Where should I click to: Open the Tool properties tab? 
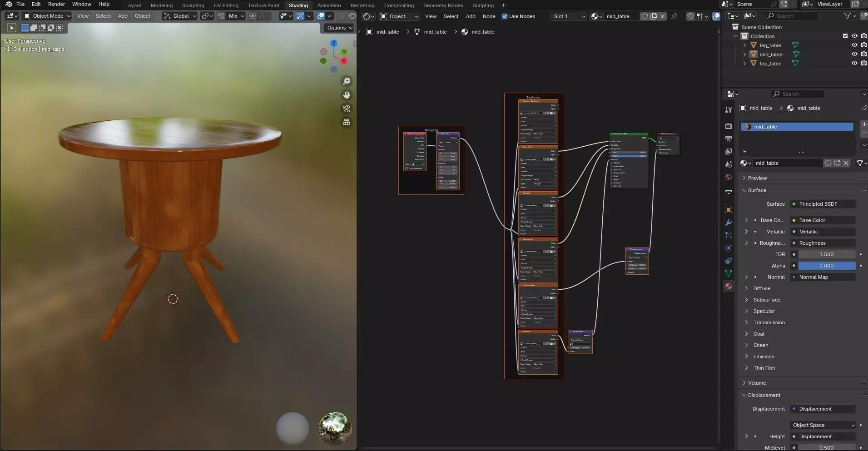coord(729,110)
